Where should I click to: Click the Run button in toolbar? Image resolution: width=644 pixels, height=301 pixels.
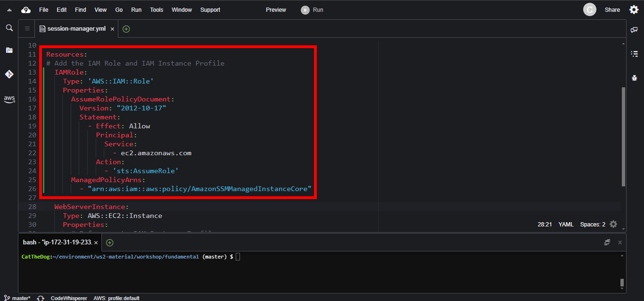click(x=313, y=10)
